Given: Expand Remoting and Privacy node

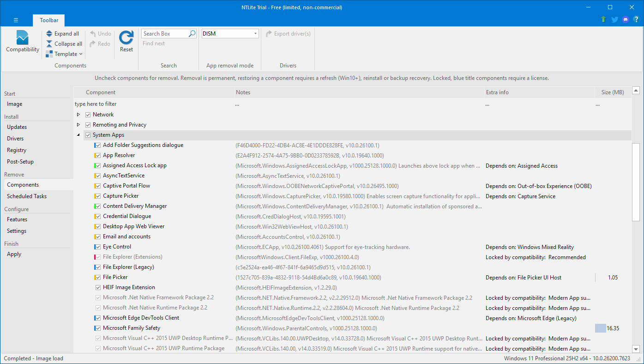Looking at the screenshot, I should 78,125.
